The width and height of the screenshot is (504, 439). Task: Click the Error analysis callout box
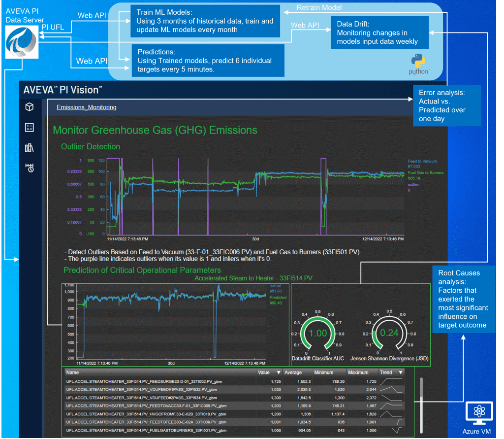pyautogui.click(x=447, y=105)
